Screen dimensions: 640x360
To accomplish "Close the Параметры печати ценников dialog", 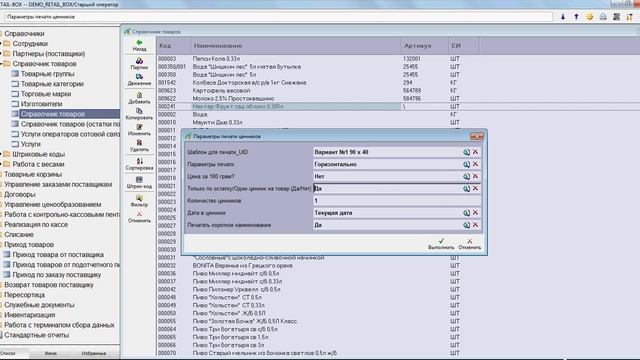I will [476, 136].
